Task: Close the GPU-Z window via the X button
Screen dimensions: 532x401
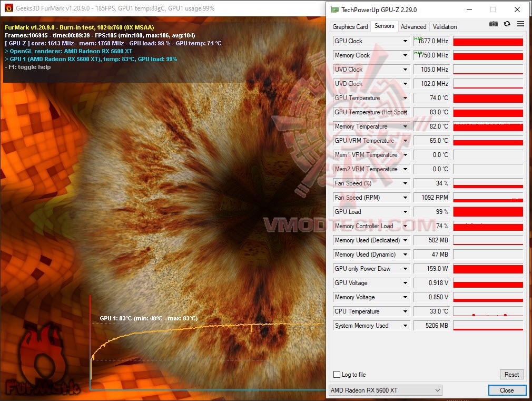Action: (x=517, y=9)
